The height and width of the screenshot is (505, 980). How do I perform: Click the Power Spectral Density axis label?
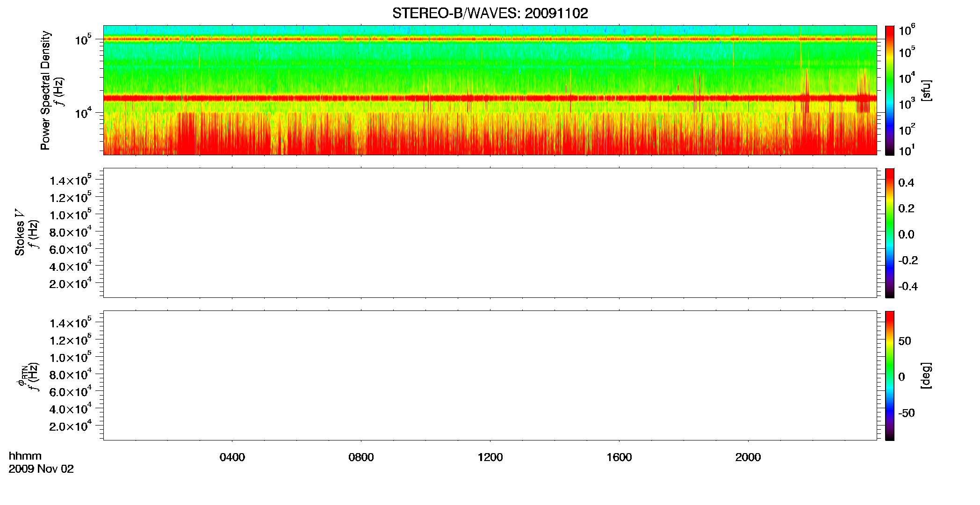pos(45,90)
